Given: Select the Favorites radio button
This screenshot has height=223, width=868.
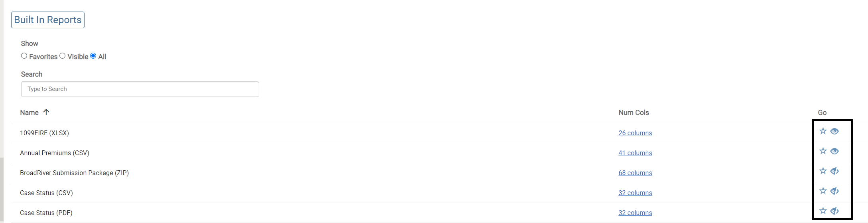Looking at the screenshot, I should [24, 56].
